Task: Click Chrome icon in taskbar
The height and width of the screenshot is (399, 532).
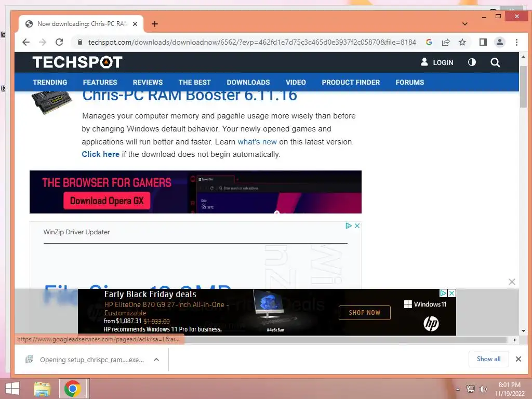Action: pyautogui.click(x=73, y=389)
